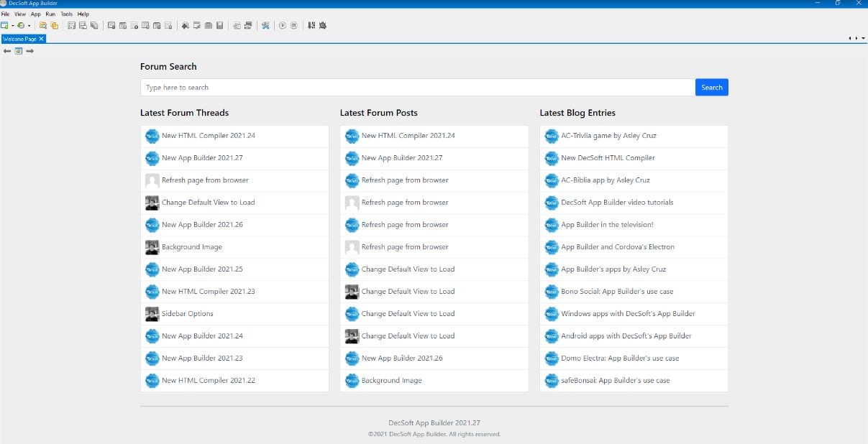Click the 'Latest Blog Entries' heading

coord(577,113)
